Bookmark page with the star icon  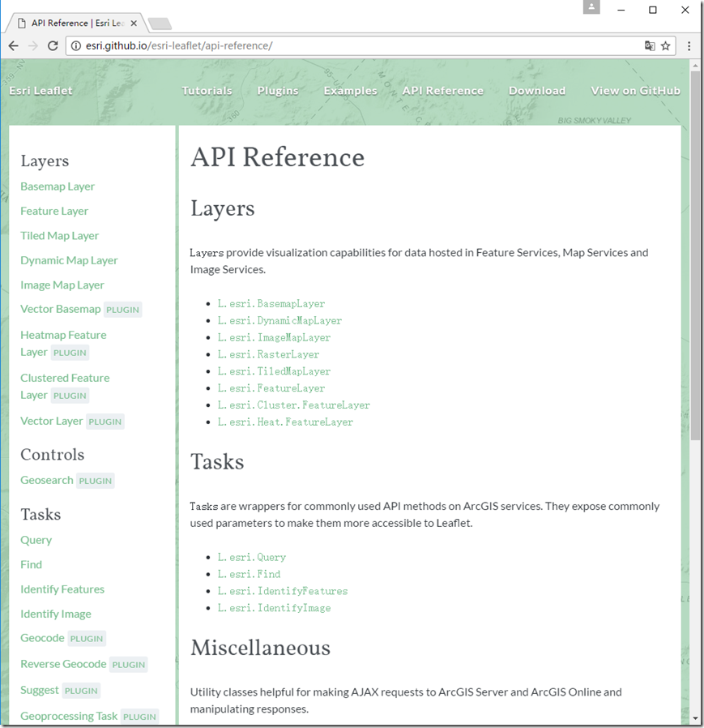tap(665, 46)
